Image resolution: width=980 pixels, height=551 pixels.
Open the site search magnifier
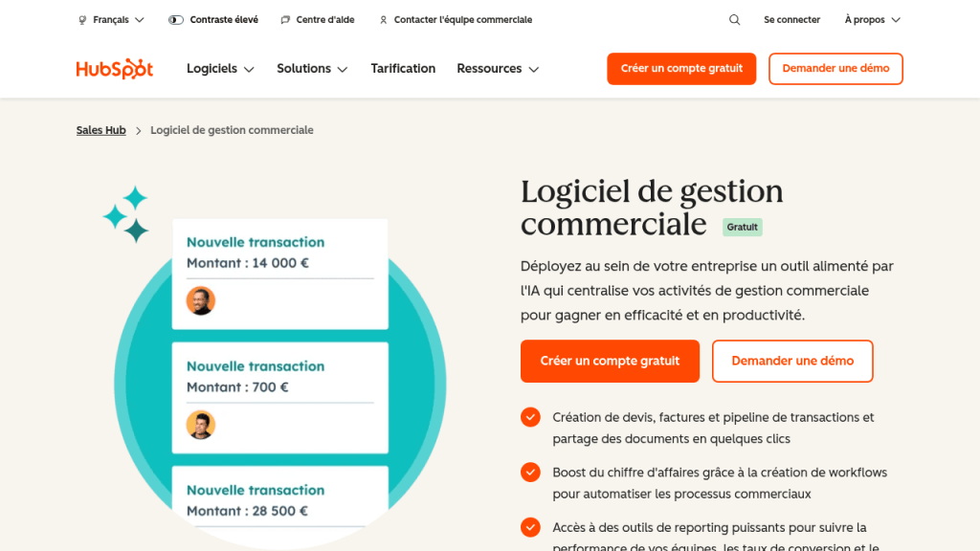pos(734,19)
